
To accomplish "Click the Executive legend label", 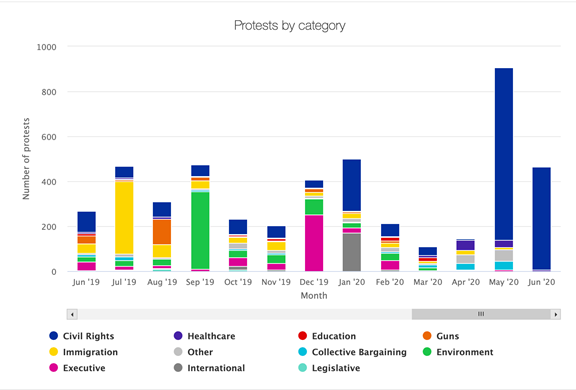I will point(84,368).
